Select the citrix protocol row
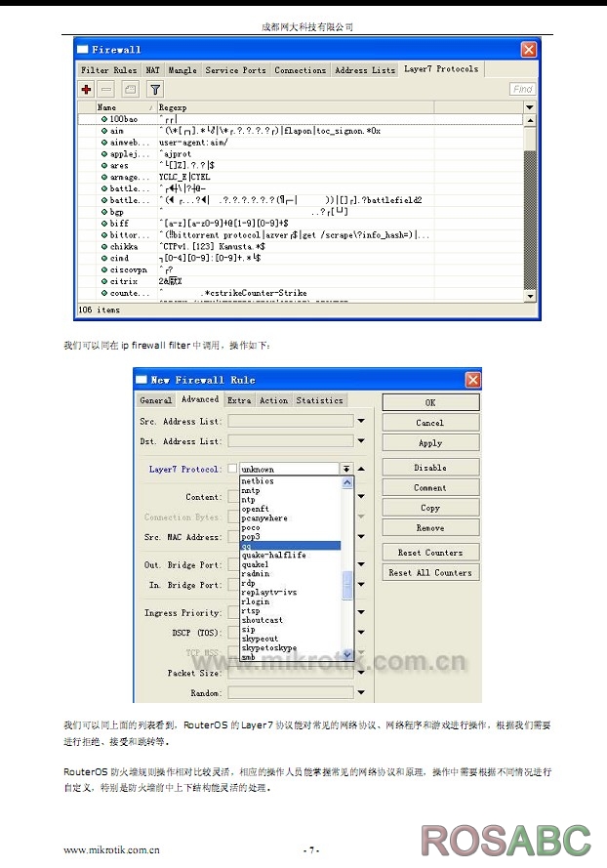The height and width of the screenshot is (868, 607). coord(301,281)
